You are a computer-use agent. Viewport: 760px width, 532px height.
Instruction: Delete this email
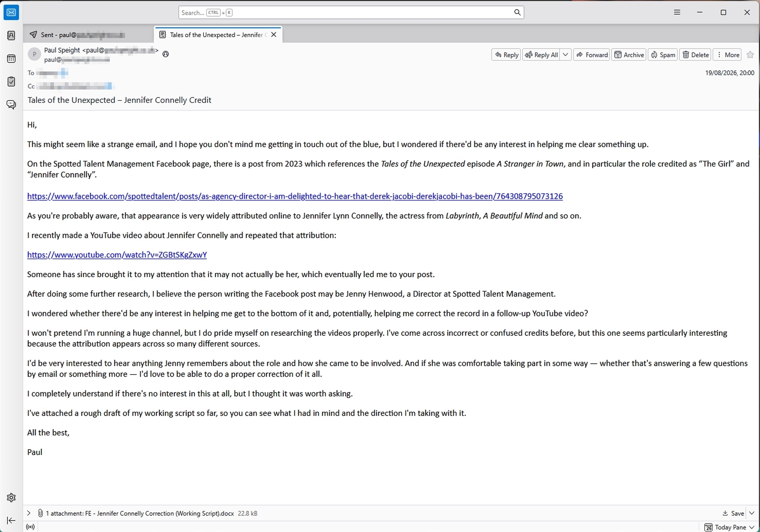click(x=695, y=55)
